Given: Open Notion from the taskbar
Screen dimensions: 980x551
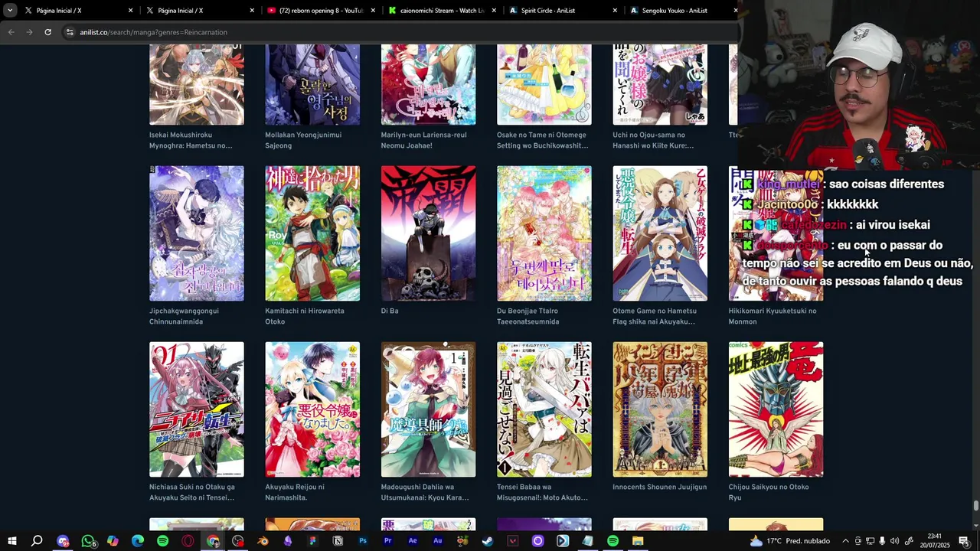Looking at the screenshot, I should click(338, 541).
